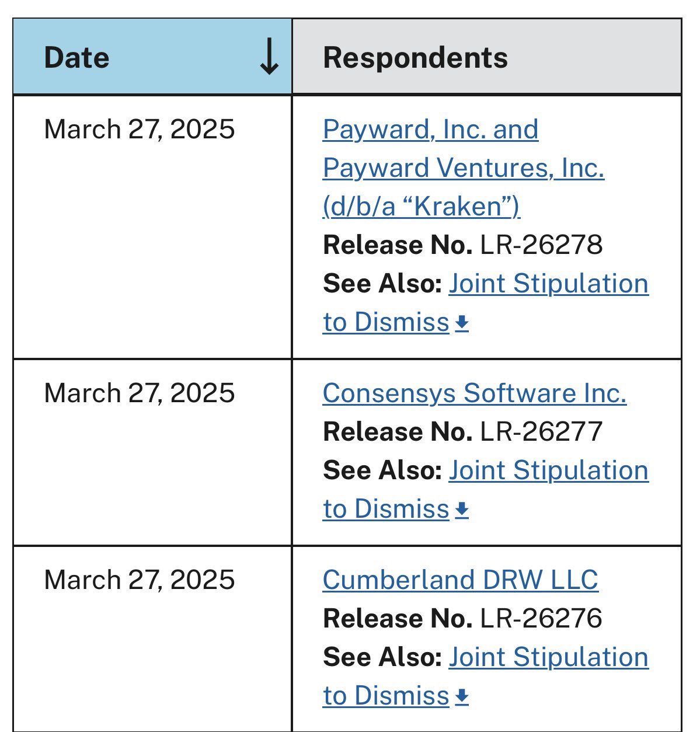Screen dimensions: 700x732
Task: Click release number LR-26277
Action: coord(541,432)
